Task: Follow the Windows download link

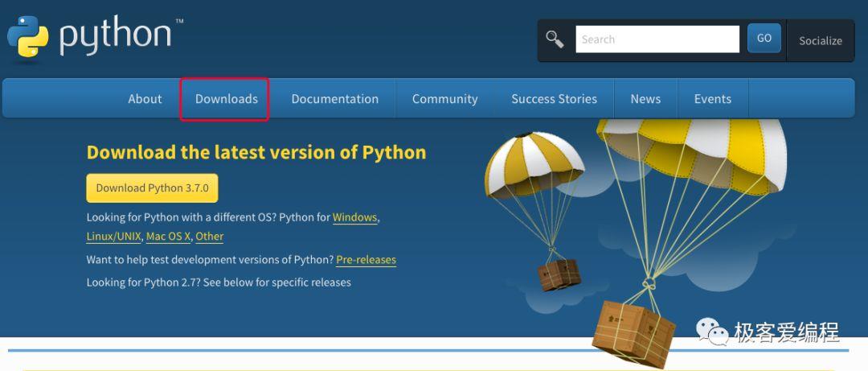Action: click(x=355, y=217)
